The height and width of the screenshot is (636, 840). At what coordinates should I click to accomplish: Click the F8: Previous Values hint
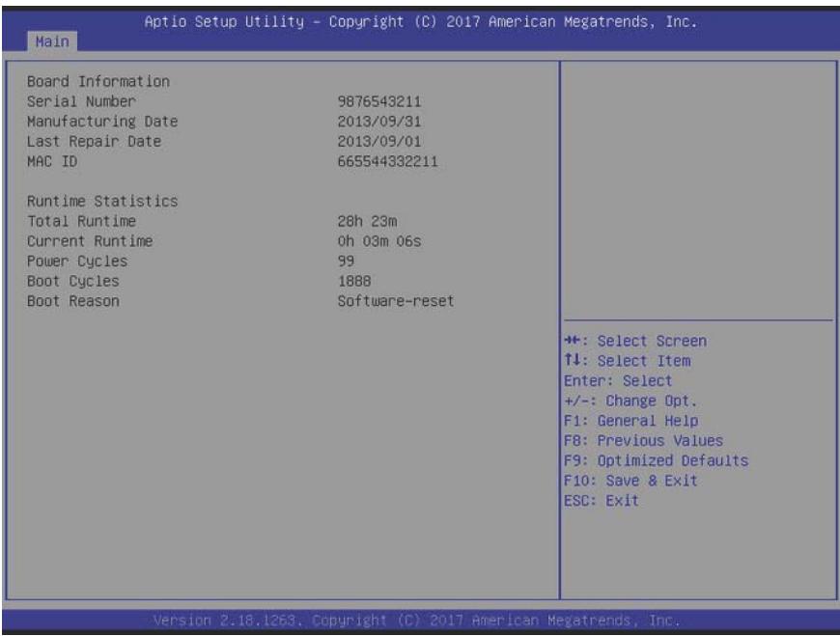(x=643, y=441)
